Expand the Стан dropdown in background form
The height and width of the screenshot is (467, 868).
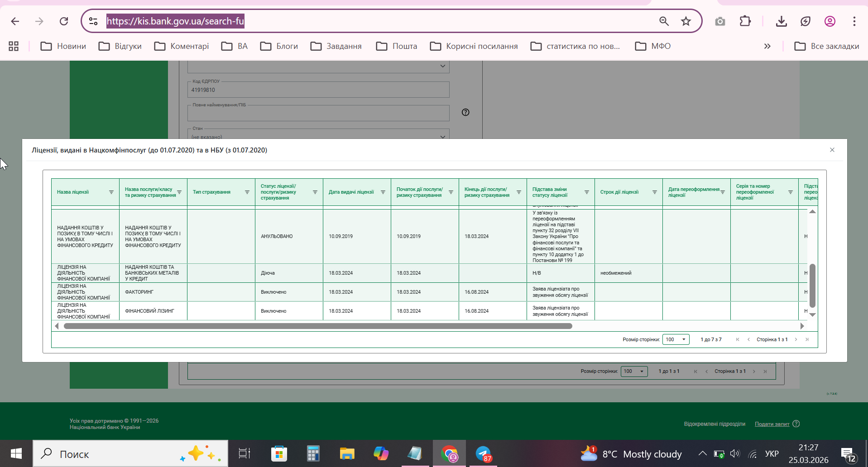click(x=443, y=136)
